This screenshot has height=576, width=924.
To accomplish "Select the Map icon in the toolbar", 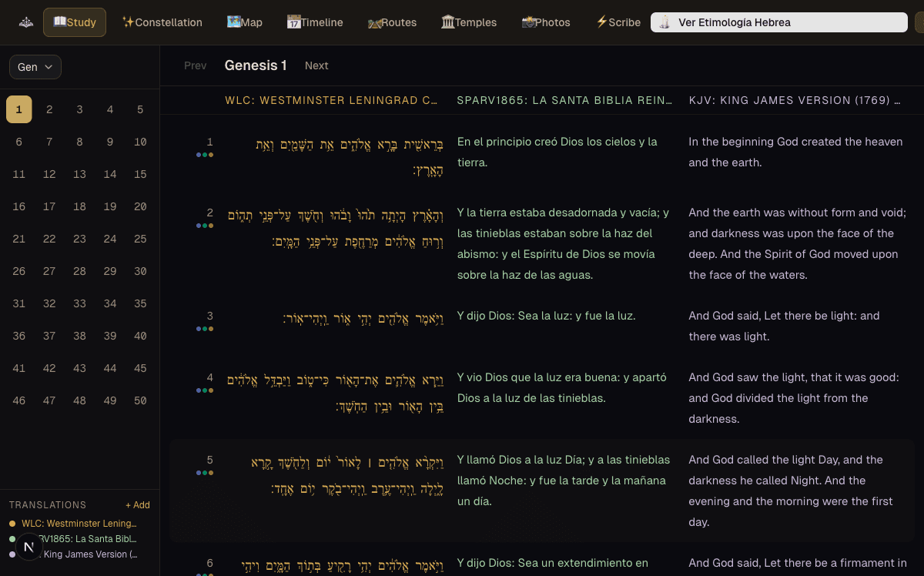I will point(244,22).
